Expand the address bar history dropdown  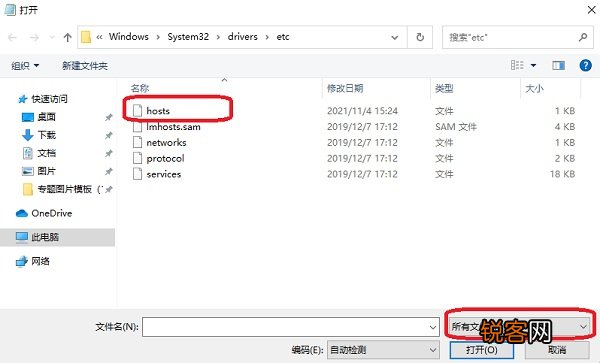(395, 37)
